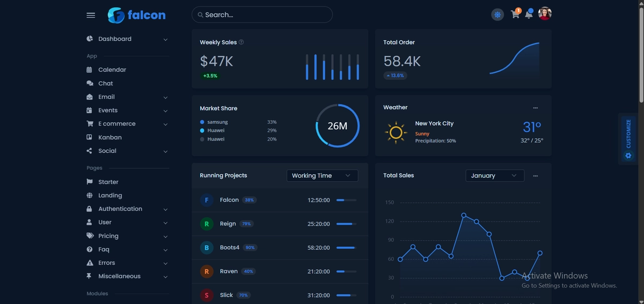The image size is (644, 304).
Task: Click the Reign project progress bar
Action: (x=346, y=224)
